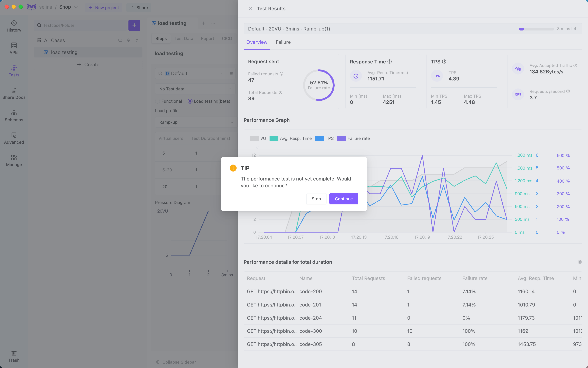Screen dimensions: 588x368
Task: Open the Advanced sidebar icon
Action: [14, 138]
